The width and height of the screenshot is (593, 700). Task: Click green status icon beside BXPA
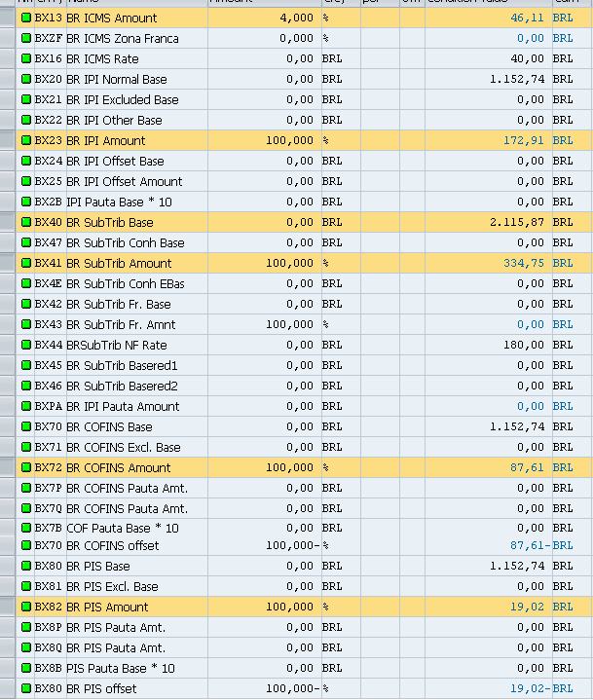[26, 406]
